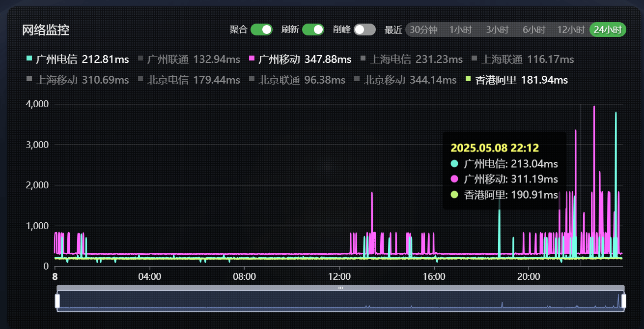
Task: Disable the 刷新 auto-refresh switch
Action: coord(313,30)
